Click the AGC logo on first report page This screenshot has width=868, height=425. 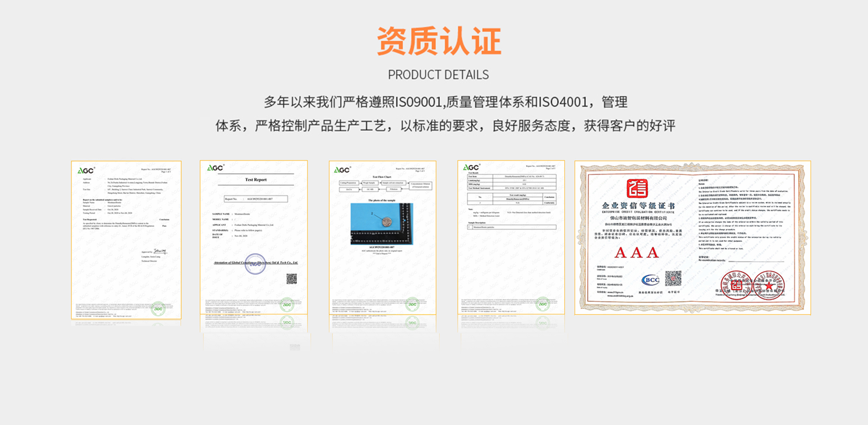tap(86, 170)
